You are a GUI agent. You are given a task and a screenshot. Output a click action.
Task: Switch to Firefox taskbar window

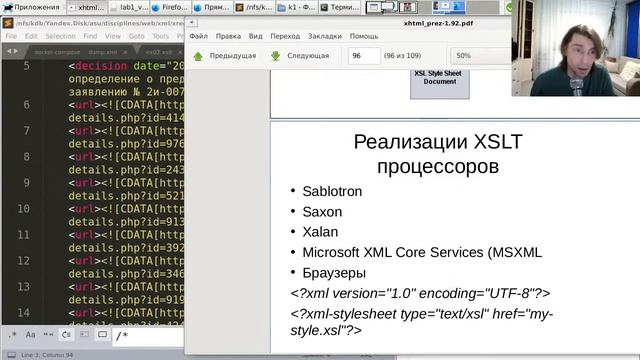[x=170, y=7]
